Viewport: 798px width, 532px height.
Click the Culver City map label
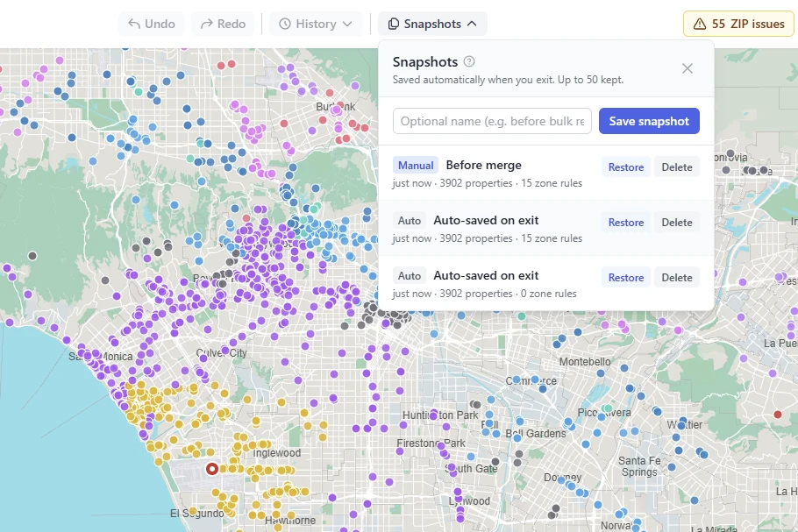tap(221, 352)
